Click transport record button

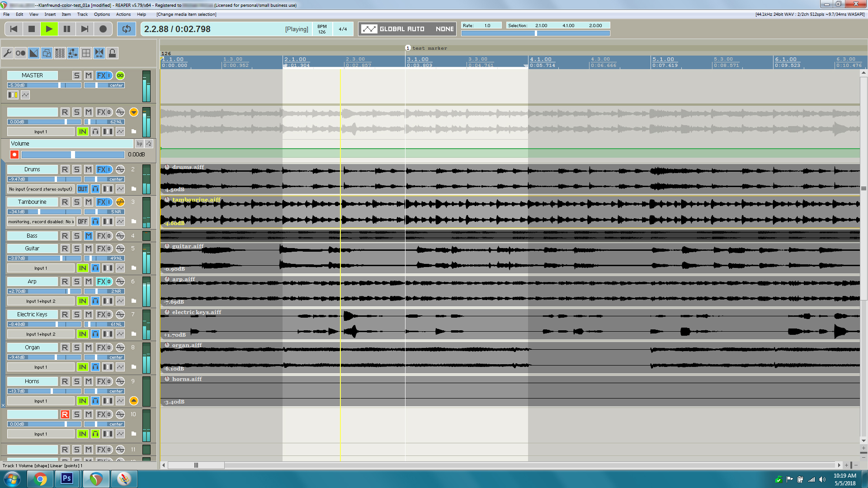103,29
